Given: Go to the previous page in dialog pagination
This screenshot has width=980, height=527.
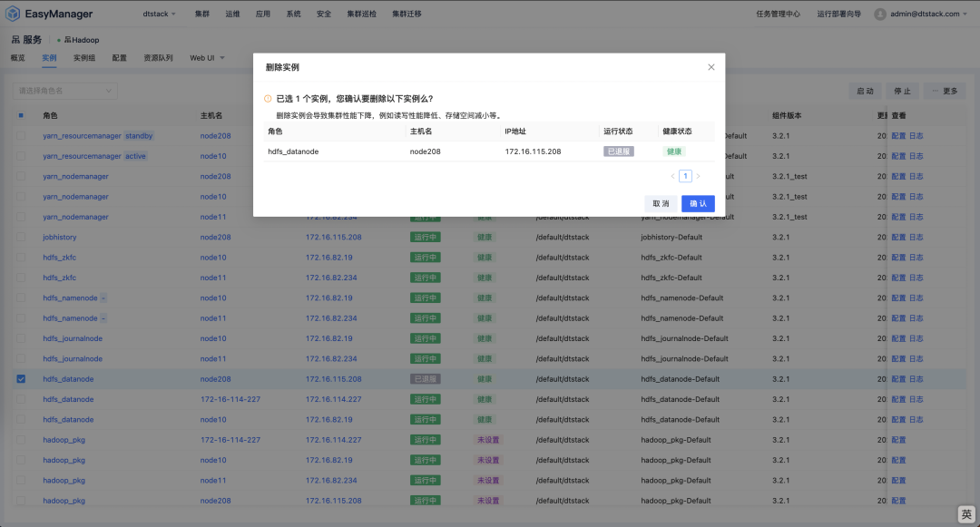Looking at the screenshot, I should click(672, 176).
